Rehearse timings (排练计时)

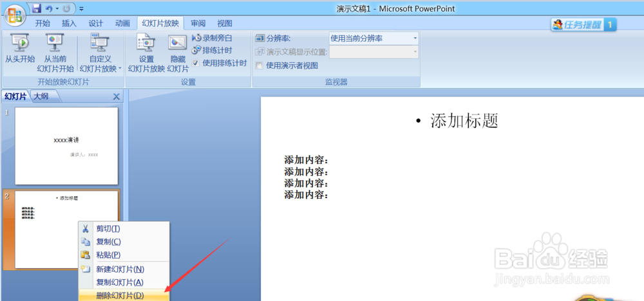212,50
